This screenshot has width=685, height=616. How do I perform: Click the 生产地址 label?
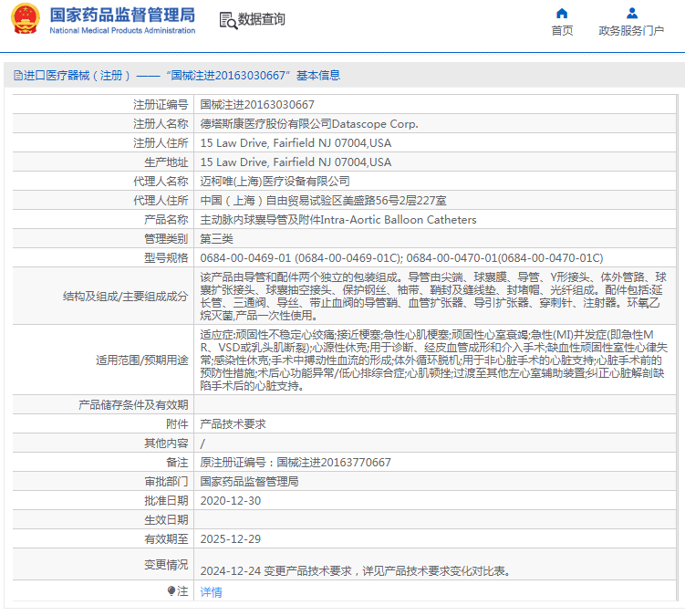pos(166,162)
